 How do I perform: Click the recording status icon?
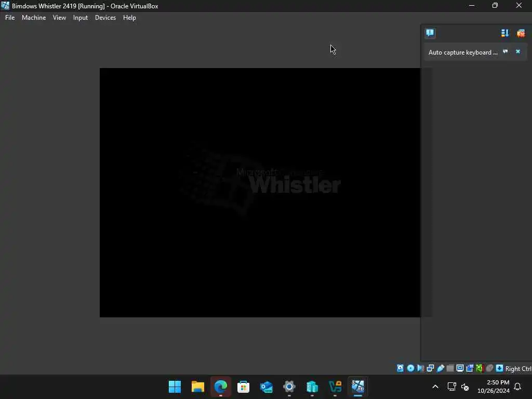pos(470,368)
